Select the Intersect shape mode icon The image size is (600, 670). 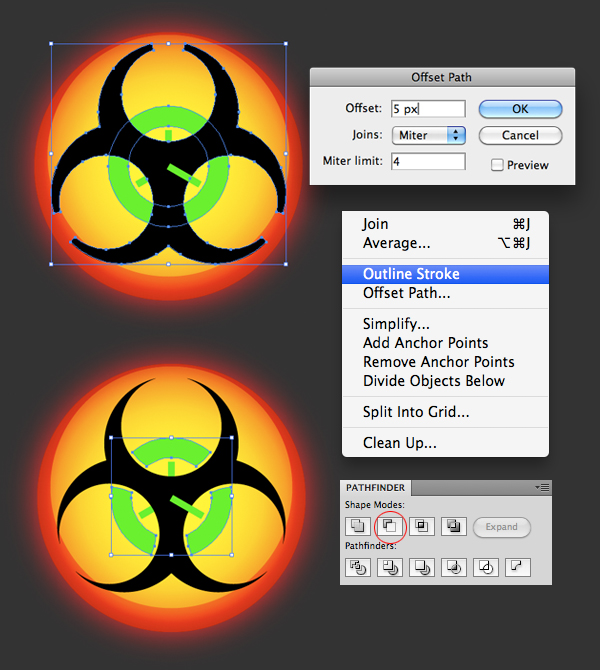pyautogui.click(x=421, y=526)
